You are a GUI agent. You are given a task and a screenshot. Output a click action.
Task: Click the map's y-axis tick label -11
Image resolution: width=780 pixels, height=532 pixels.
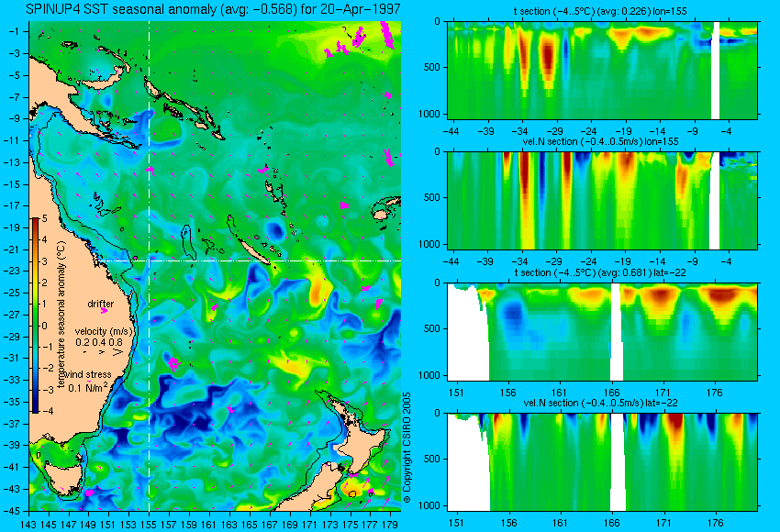pos(14,140)
